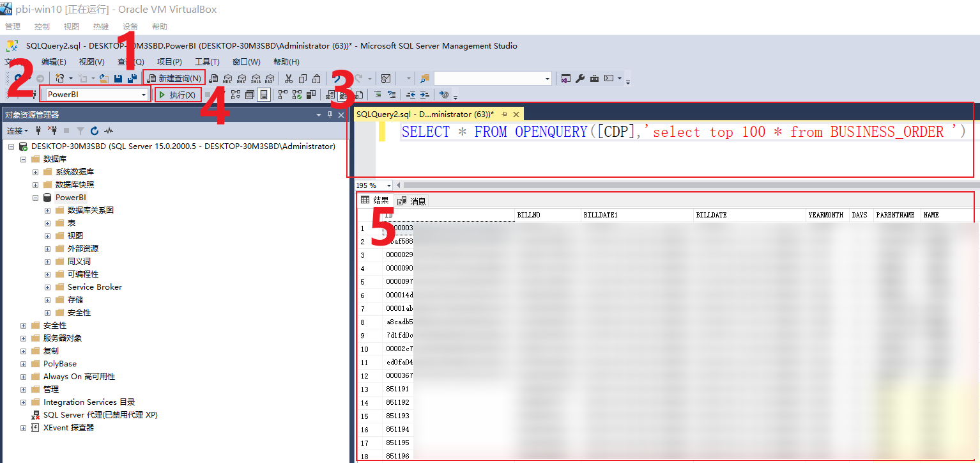Open the Help menu
980x463 pixels.
point(286,62)
